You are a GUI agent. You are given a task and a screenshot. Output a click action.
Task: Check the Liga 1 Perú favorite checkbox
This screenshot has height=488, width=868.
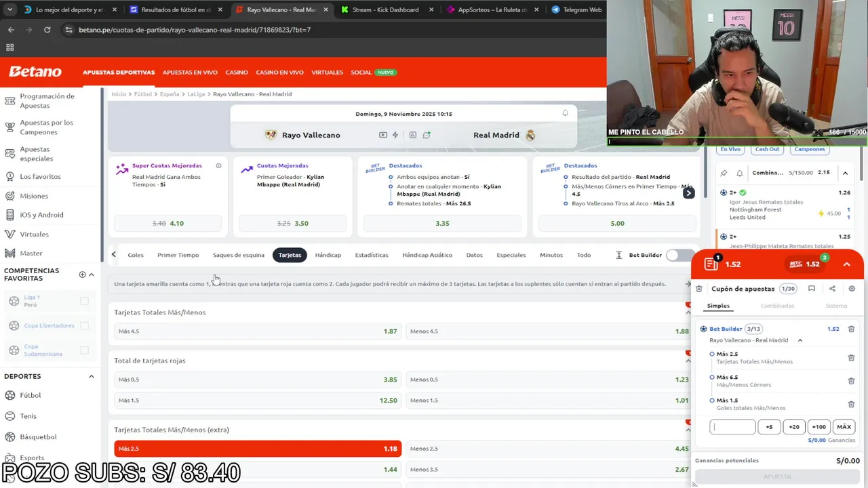click(x=84, y=301)
